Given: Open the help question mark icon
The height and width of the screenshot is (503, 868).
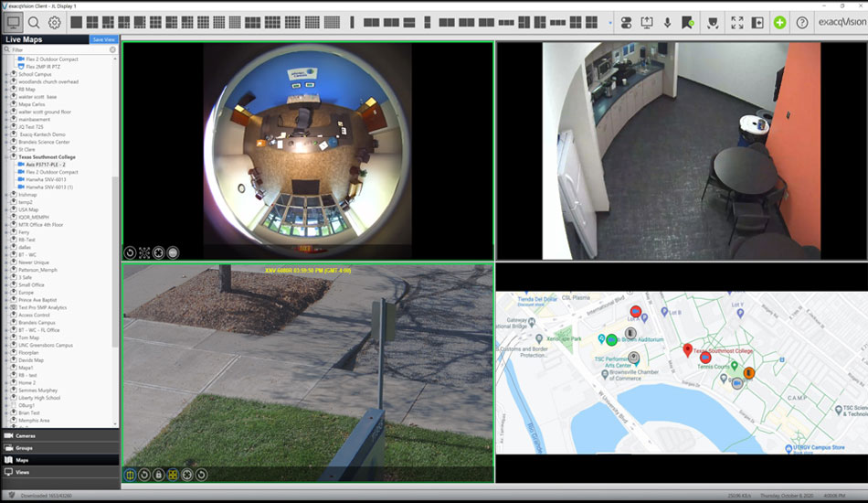Looking at the screenshot, I should point(802,23).
